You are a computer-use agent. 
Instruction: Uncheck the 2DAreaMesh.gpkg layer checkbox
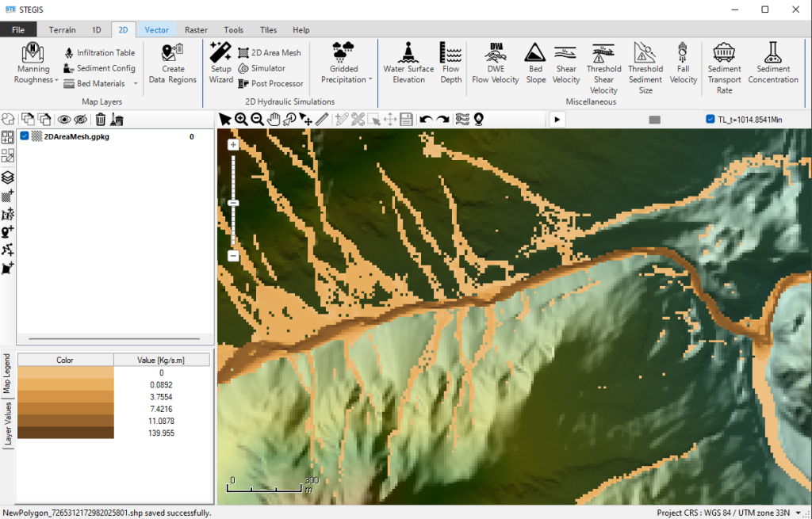click(25, 136)
